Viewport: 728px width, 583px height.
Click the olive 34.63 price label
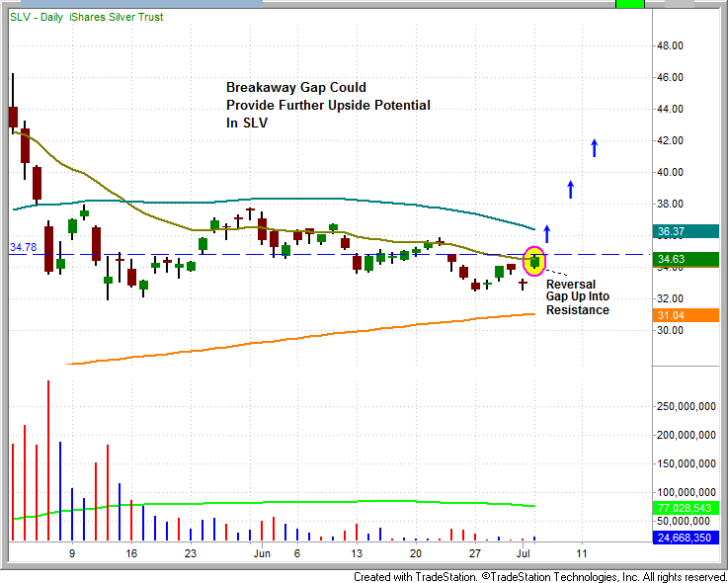(x=672, y=260)
